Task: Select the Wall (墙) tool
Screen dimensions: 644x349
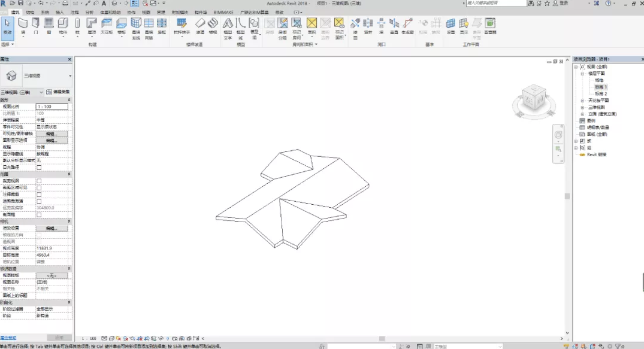Action: click(23, 26)
